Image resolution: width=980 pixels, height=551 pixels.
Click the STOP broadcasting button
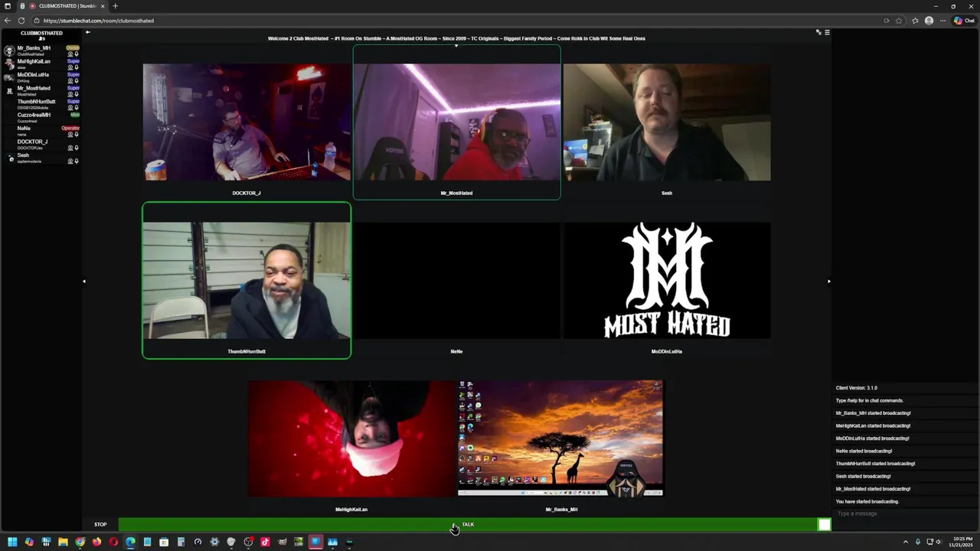click(x=100, y=524)
